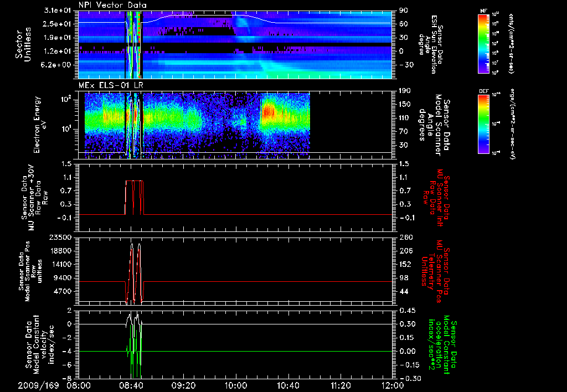Screen dimensions: 567x392
Task: Click the 190 scanner angle tick label
Action: (x=405, y=91)
